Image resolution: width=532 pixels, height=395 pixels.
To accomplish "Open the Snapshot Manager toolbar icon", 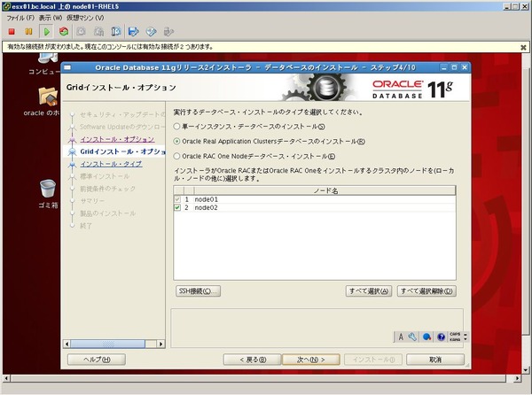I will tap(116, 32).
